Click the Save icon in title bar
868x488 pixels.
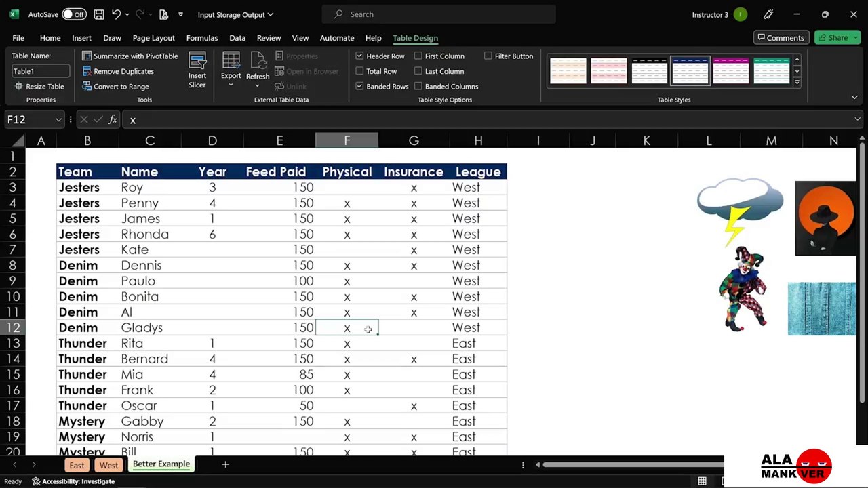coord(99,14)
